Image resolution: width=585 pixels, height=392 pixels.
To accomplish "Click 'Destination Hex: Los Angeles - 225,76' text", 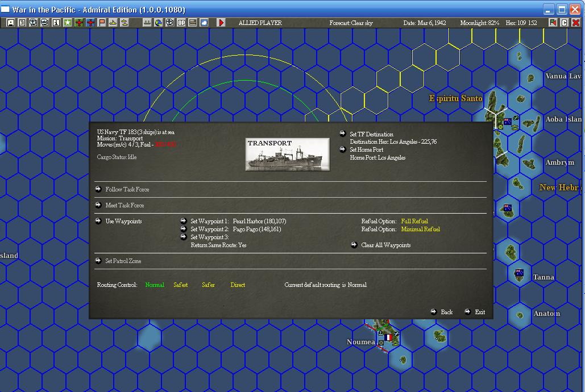I will [393, 141].
